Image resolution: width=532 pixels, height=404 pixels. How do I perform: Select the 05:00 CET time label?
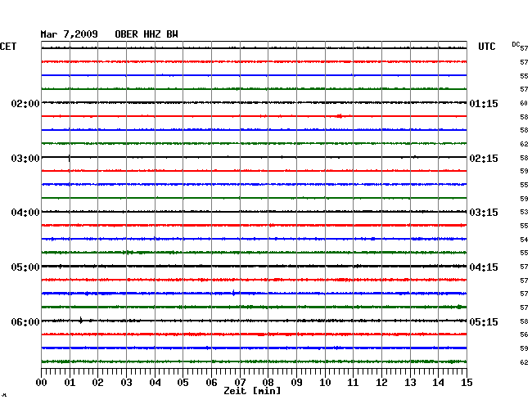[x=25, y=267]
